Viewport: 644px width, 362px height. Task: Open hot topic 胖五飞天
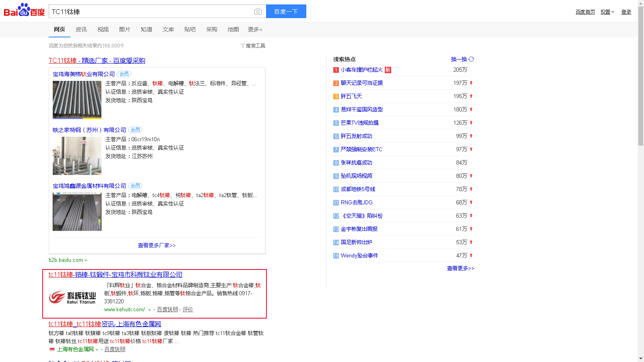pos(351,96)
